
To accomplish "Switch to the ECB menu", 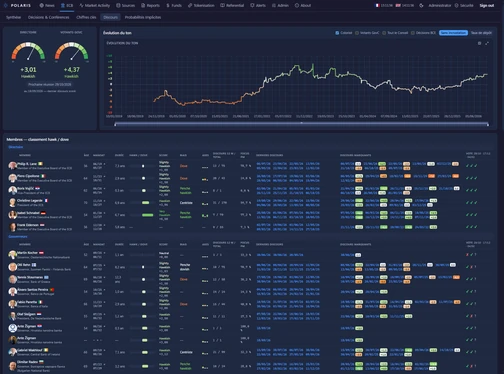I will point(67,5).
